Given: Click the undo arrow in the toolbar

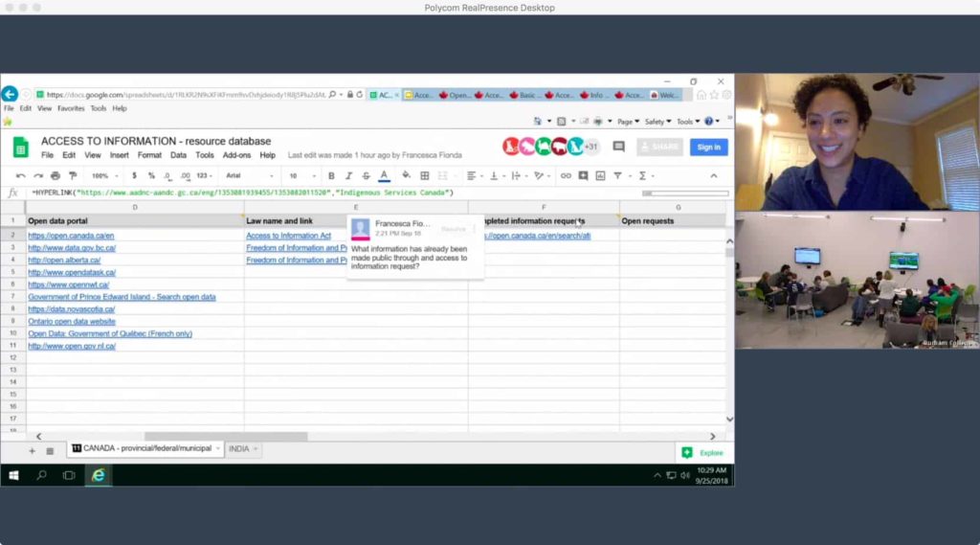Looking at the screenshot, I should (21, 176).
